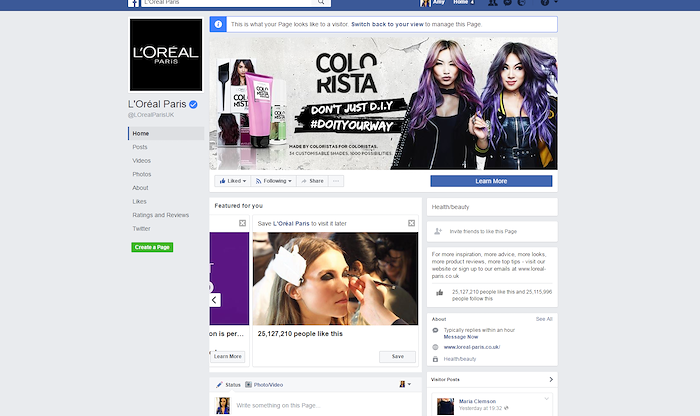700x416 pixels.
Task: Focus the Facebook search field
Action: click(227, 2)
